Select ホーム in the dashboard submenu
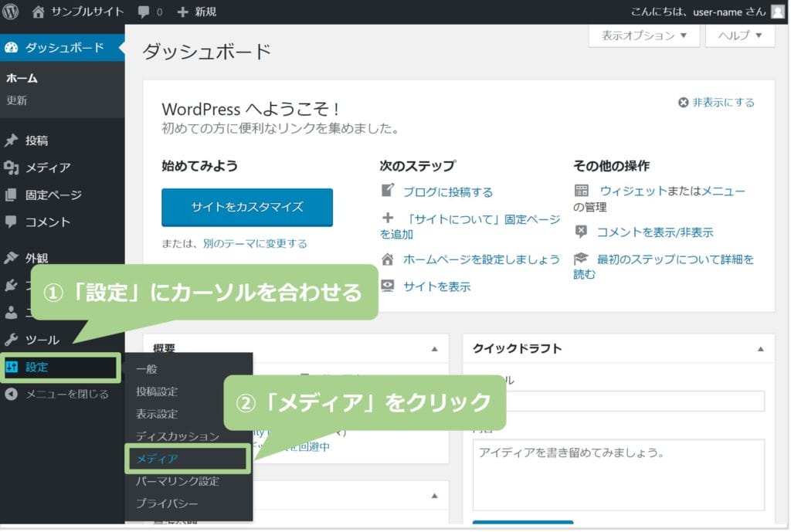 point(22,78)
